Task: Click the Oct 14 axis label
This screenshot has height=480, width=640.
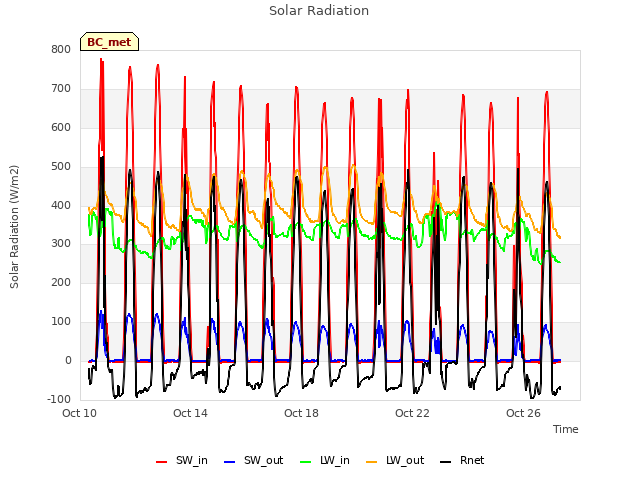Action: coord(190,413)
